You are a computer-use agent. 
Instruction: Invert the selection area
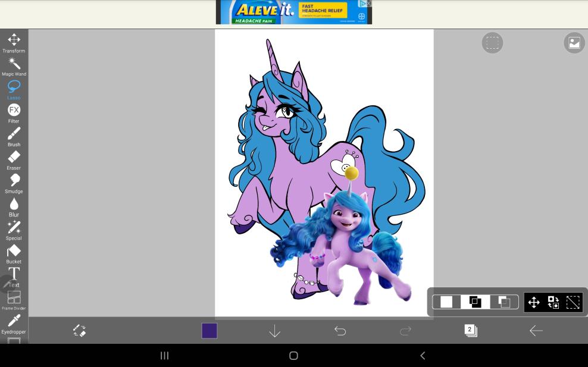[x=553, y=302]
